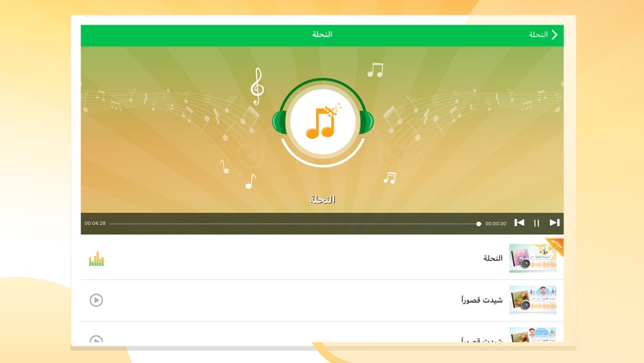Screen dimensions: 644x363
Task: Open the النحلة track thumbnail
Action: pyautogui.click(x=533, y=258)
